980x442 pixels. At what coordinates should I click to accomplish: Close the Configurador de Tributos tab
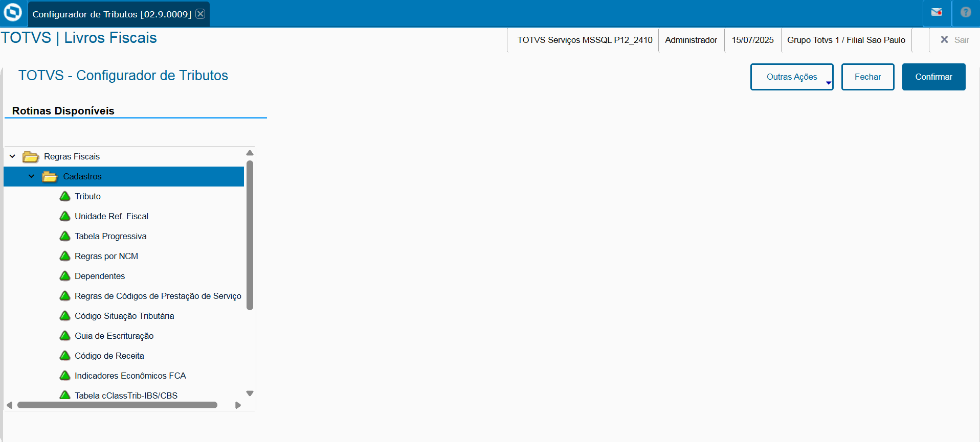click(201, 14)
